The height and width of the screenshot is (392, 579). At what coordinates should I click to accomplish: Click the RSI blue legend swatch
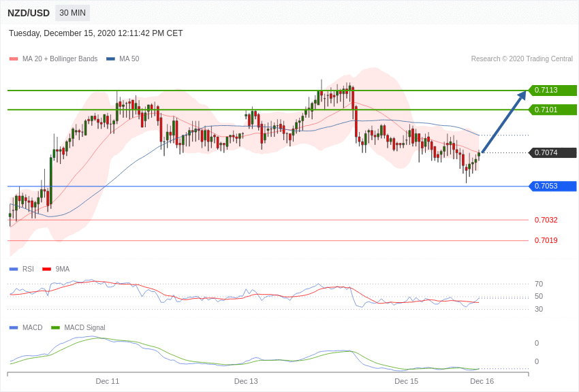point(14,269)
